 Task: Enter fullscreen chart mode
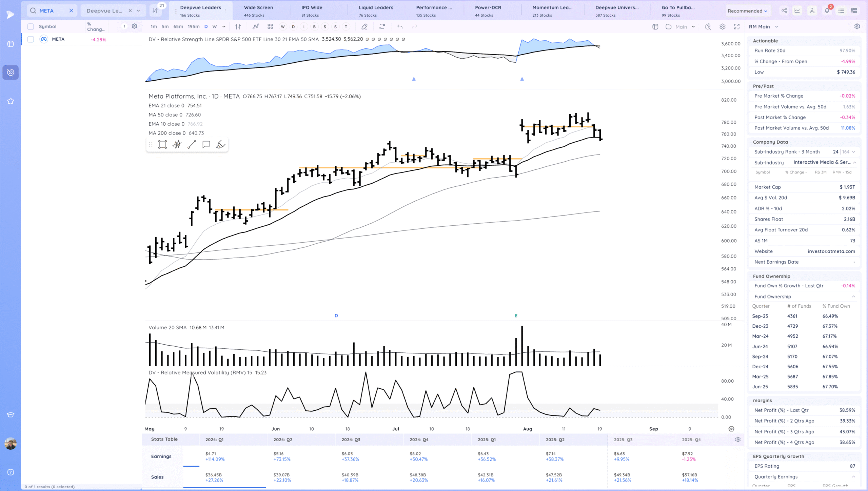coord(737,26)
